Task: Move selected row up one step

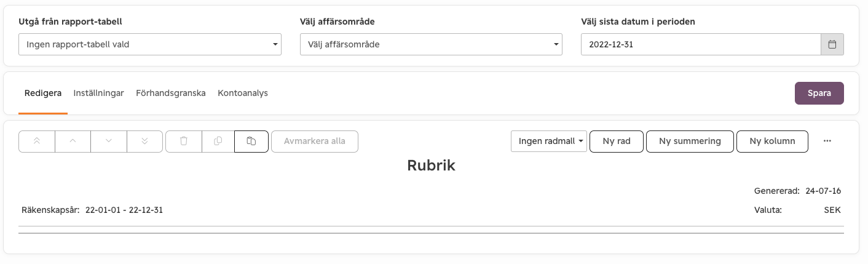Action: (73, 141)
